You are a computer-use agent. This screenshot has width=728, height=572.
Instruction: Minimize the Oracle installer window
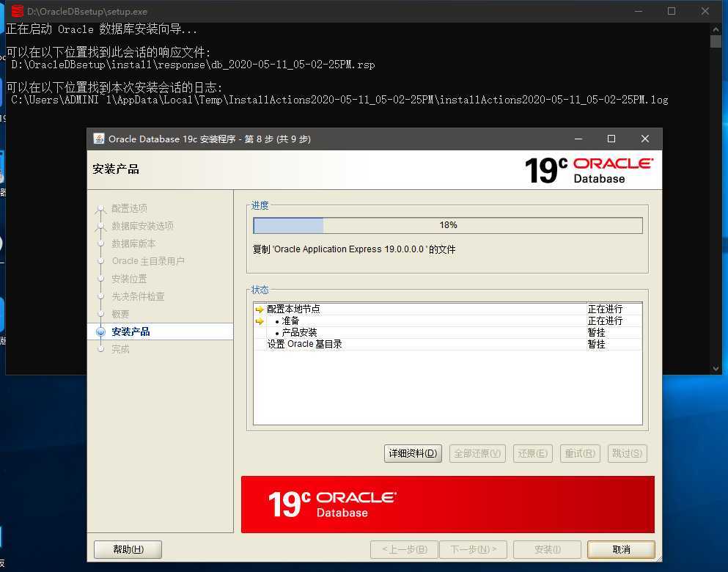coord(578,139)
